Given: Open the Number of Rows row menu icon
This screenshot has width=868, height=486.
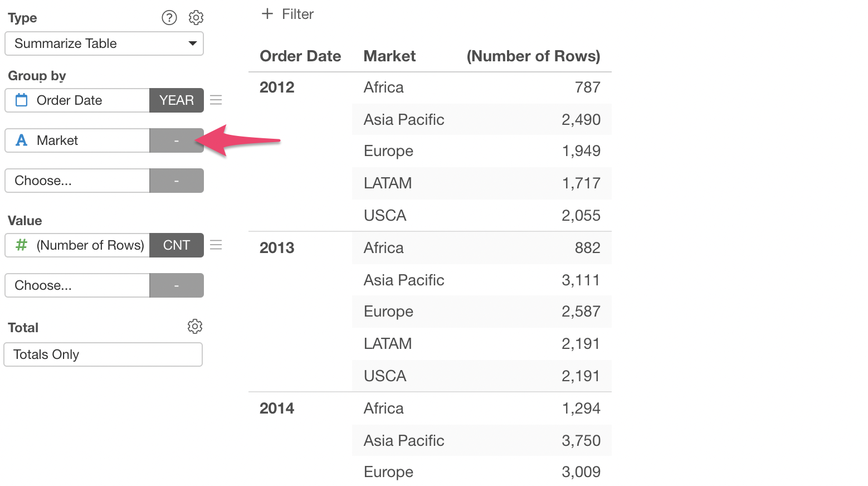Looking at the screenshot, I should pyautogui.click(x=216, y=245).
